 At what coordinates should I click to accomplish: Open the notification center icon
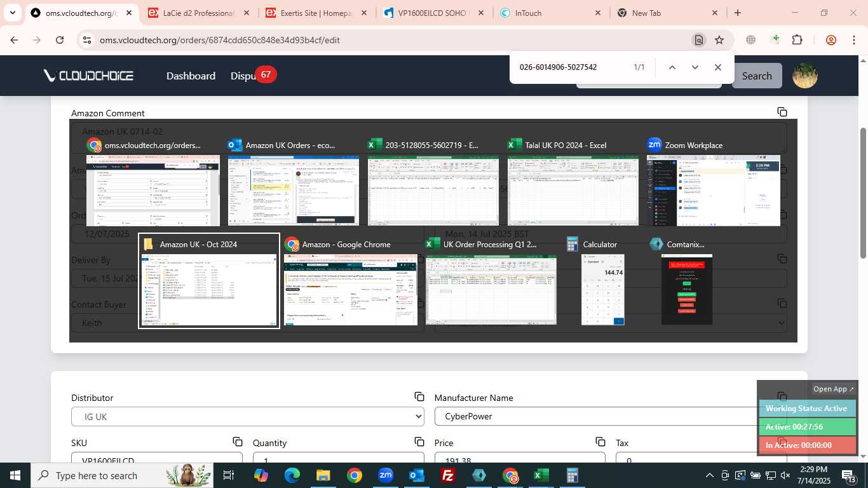pyautogui.click(x=850, y=475)
